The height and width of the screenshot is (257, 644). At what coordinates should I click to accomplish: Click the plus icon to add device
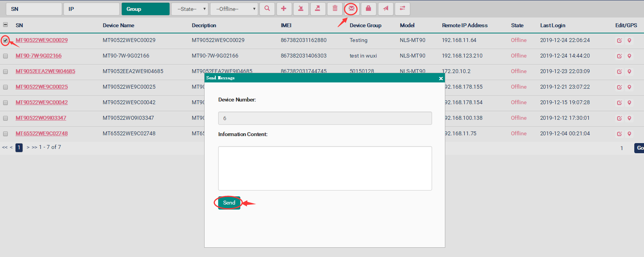[x=284, y=9]
